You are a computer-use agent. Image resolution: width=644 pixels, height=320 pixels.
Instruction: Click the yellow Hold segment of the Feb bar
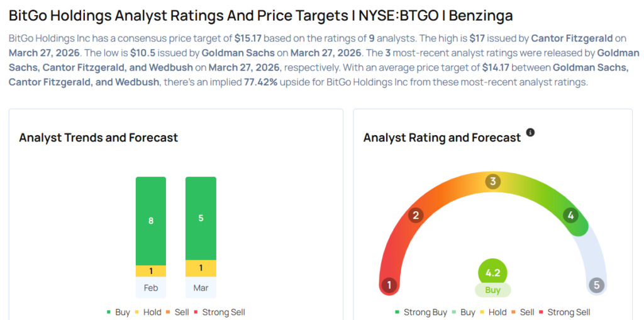tap(151, 271)
